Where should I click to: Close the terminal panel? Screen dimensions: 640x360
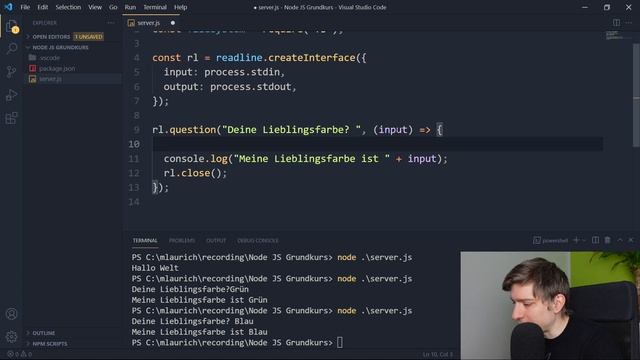[x=631, y=240]
